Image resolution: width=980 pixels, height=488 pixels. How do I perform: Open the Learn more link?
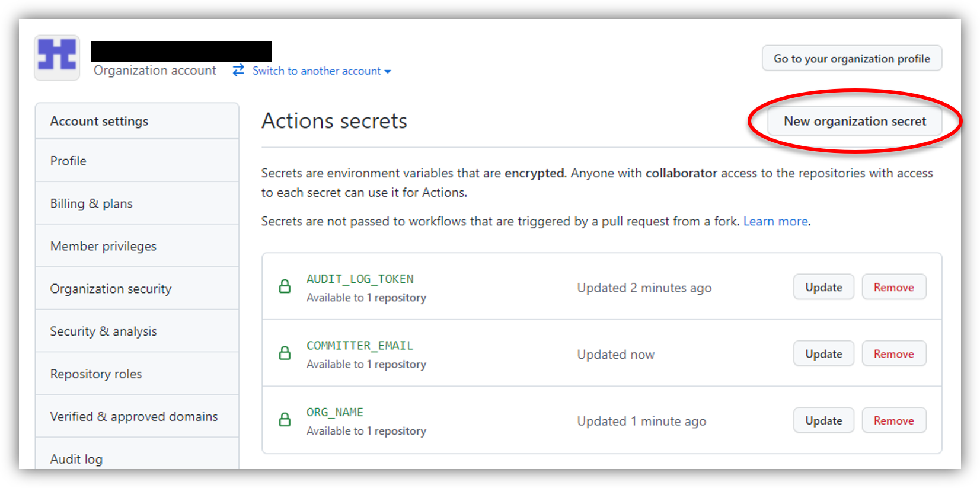click(x=774, y=221)
